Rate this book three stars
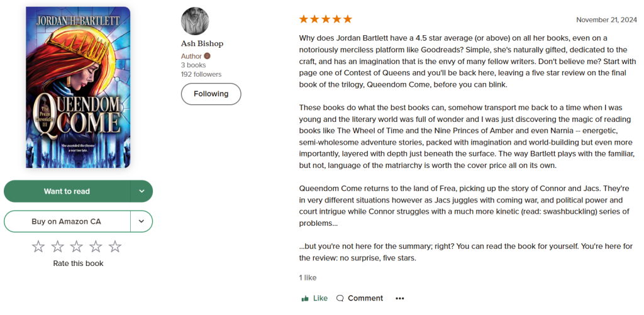 (77, 246)
